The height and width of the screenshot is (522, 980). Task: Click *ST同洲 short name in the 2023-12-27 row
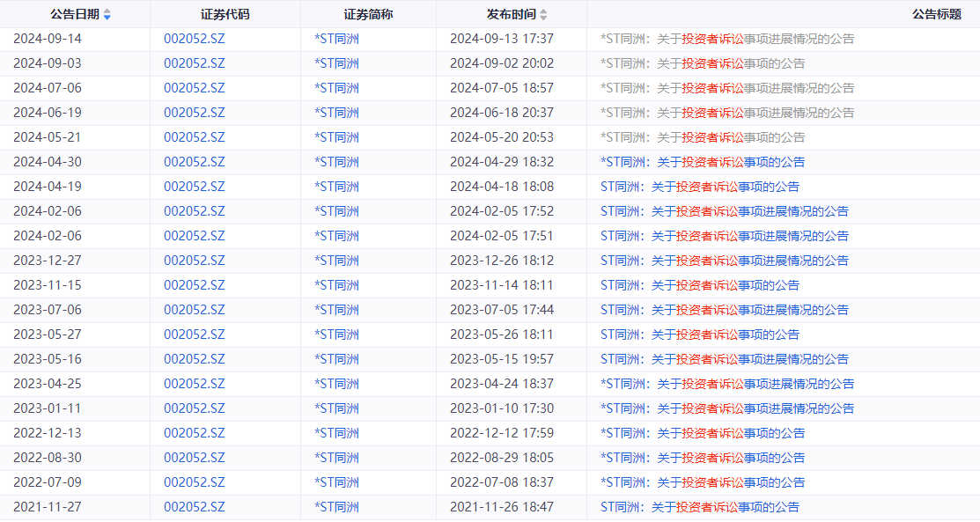point(336,261)
